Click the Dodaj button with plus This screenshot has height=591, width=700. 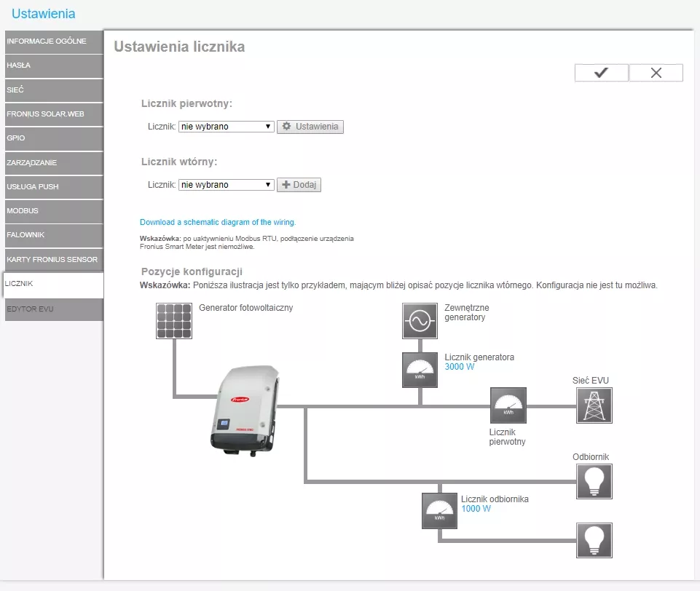click(299, 185)
